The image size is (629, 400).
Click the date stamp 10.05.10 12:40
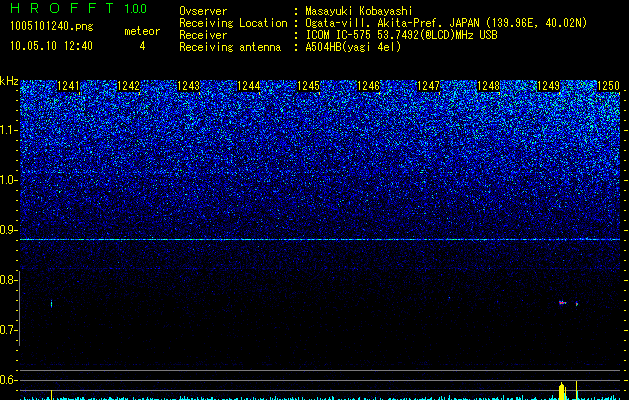51,46
